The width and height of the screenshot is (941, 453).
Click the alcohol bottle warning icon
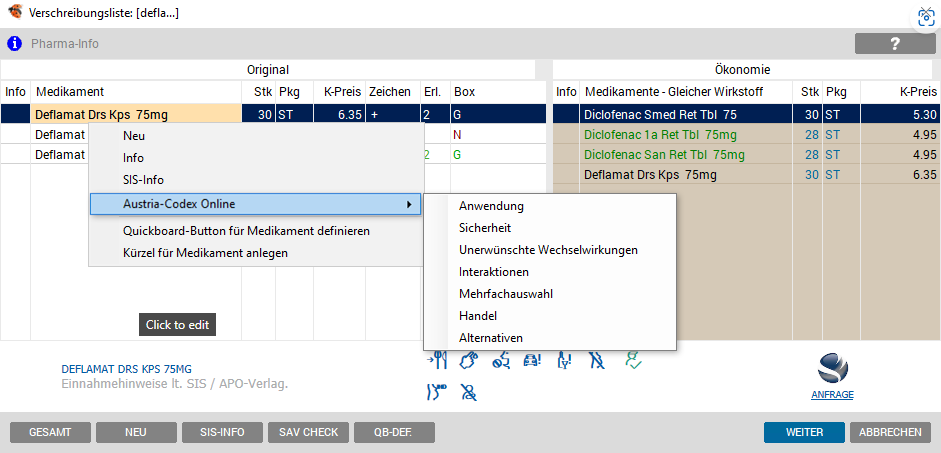click(x=564, y=360)
